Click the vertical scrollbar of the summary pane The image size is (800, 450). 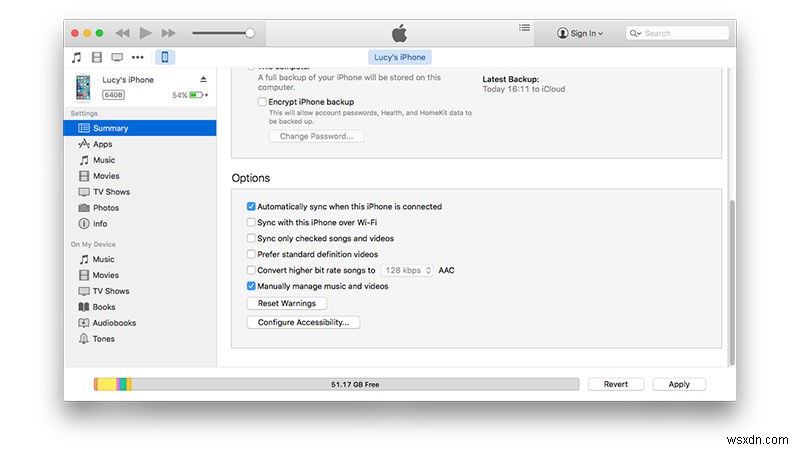(732, 282)
